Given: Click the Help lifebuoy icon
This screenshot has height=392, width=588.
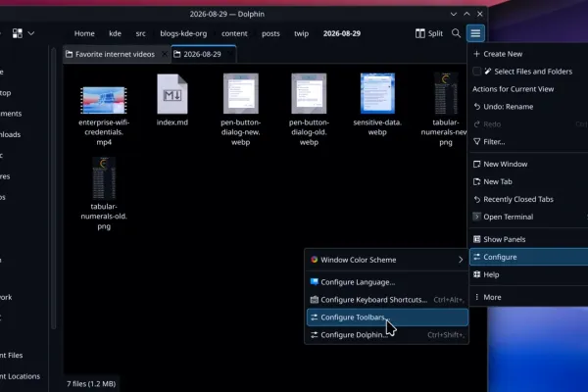Looking at the screenshot, I should (x=476, y=274).
